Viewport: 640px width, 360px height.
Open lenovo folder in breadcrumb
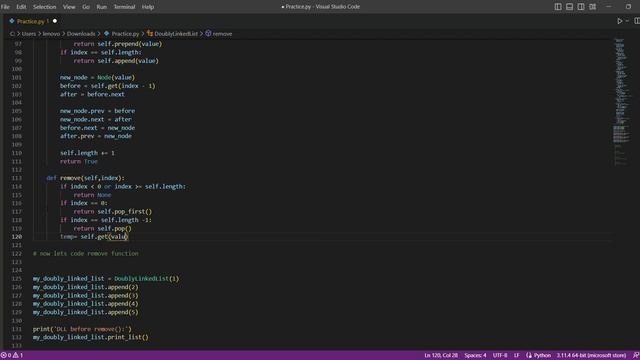51,34
